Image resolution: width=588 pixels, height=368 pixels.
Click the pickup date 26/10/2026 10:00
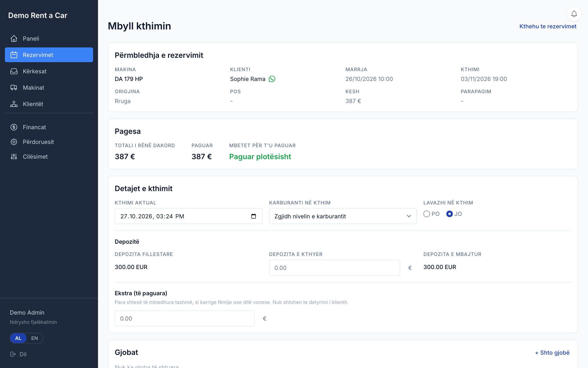coord(369,79)
